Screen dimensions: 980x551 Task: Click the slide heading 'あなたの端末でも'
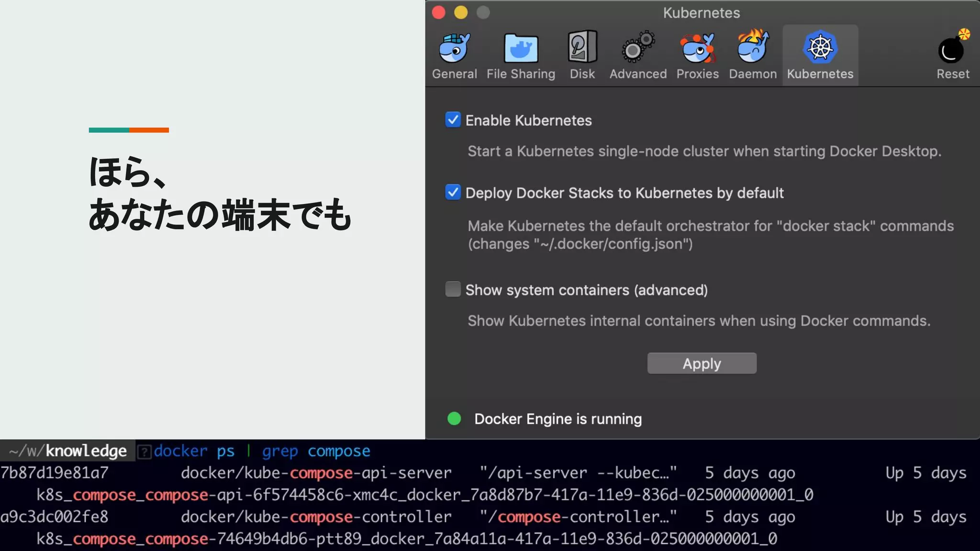tap(220, 215)
